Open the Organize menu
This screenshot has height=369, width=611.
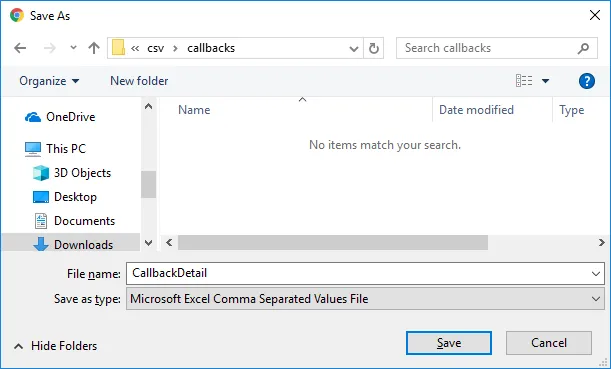49,81
